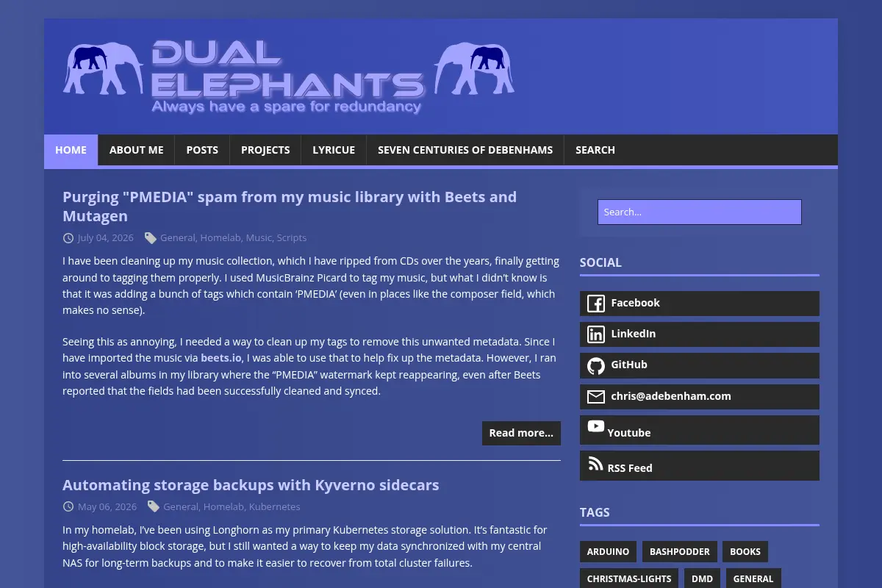Screen dimensions: 882x588
Task: Open the Youtube social link
Action: tap(700, 430)
